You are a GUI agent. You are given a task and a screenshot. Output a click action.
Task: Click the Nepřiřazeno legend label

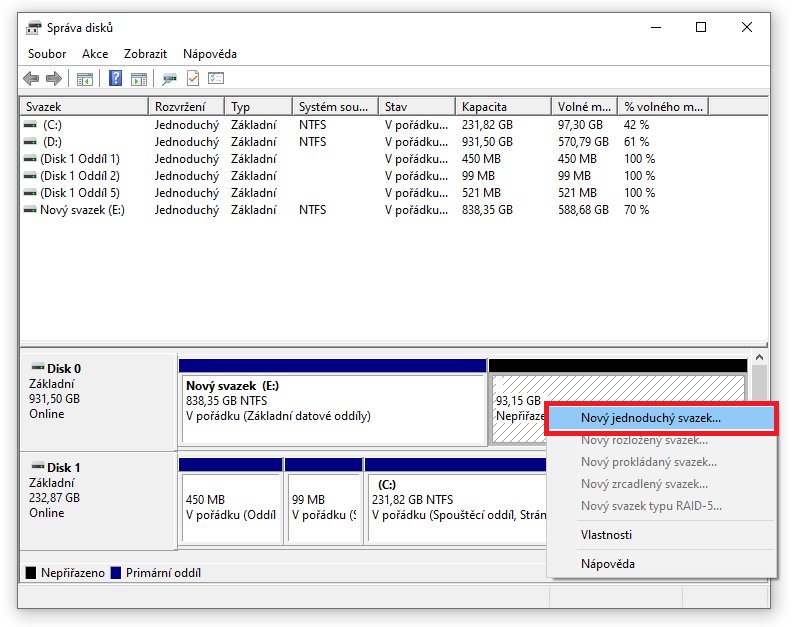click(73, 573)
